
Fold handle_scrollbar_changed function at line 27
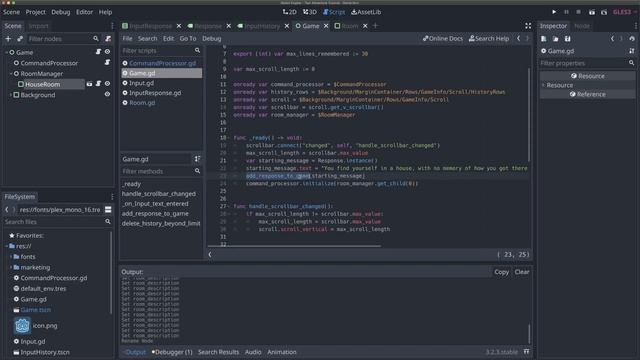coord(229,207)
